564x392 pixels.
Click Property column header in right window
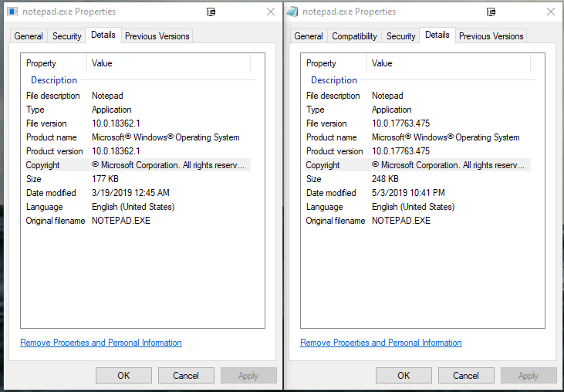pos(334,63)
